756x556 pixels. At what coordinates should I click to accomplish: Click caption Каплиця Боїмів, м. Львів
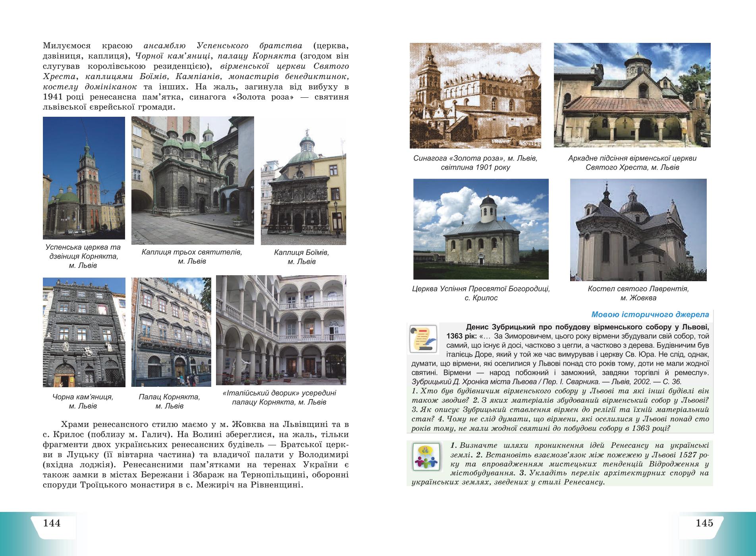click(301, 257)
